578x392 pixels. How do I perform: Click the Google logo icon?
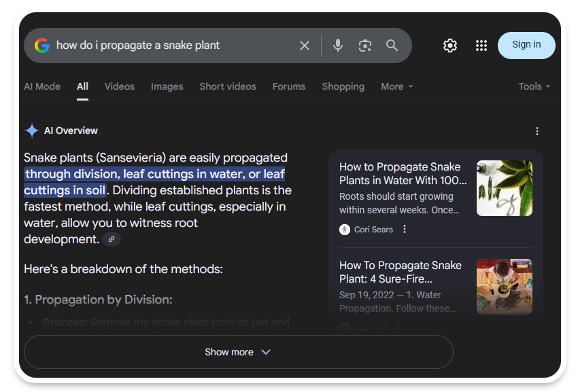pos(42,46)
